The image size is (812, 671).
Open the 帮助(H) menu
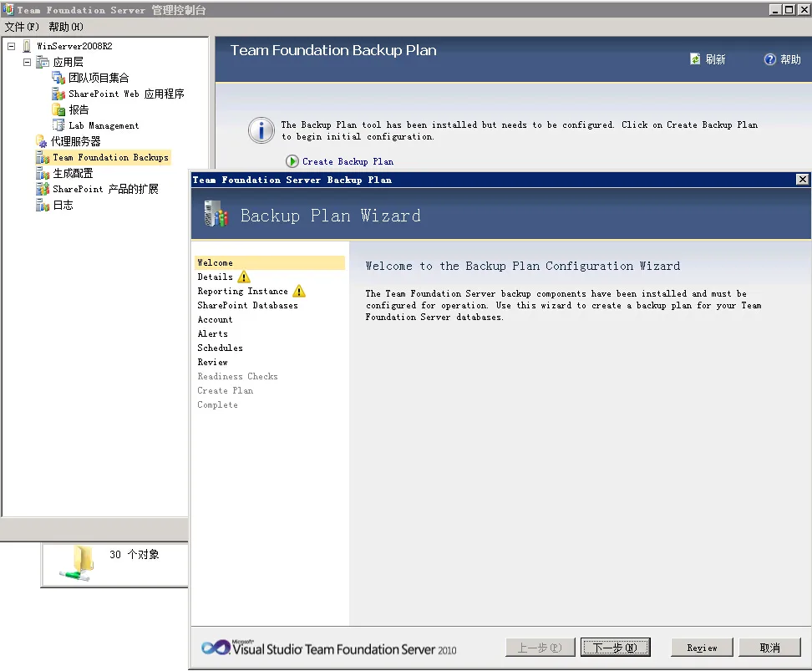coord(66,27)
